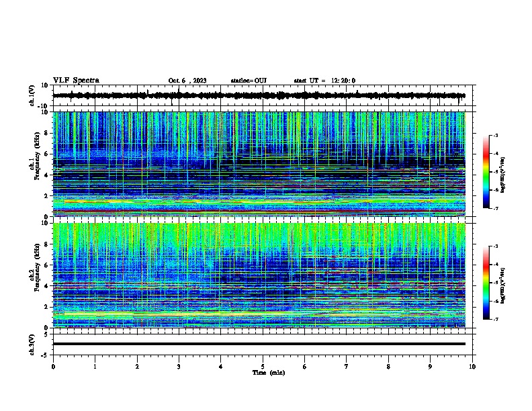Click the "station=OUI" label
This screenshot has height=411, width=532.
tap(249, 81)
